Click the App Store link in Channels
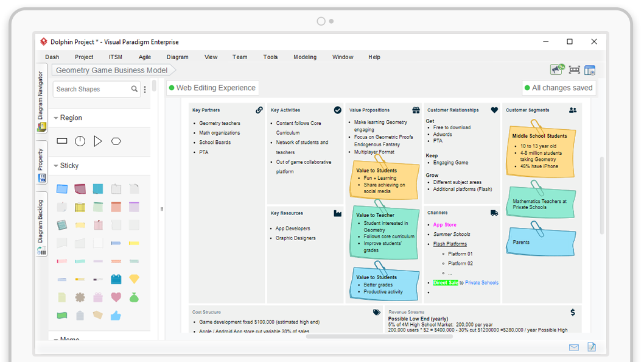644x362 pixels. point(444,225)
